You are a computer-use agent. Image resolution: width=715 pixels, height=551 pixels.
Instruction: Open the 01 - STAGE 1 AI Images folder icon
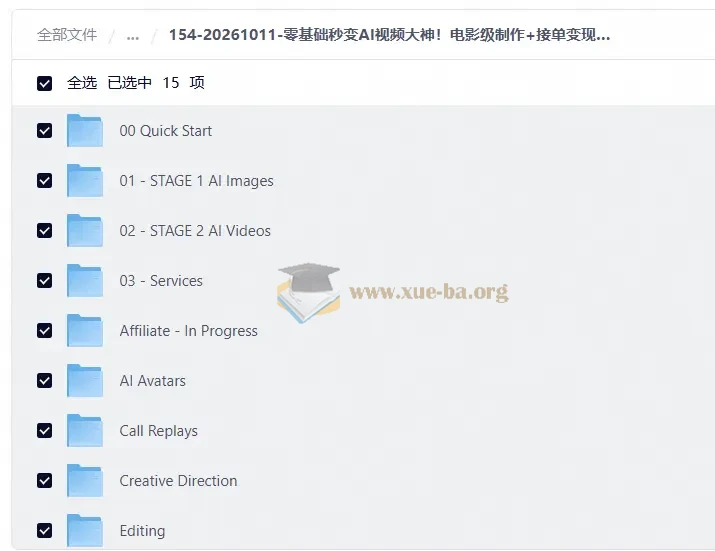tap(84, 181)
